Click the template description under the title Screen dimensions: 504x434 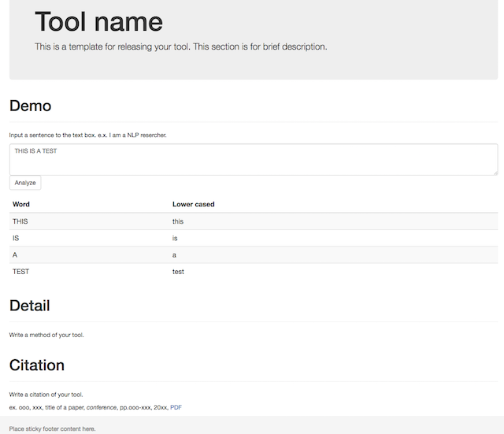click(180, 46)
